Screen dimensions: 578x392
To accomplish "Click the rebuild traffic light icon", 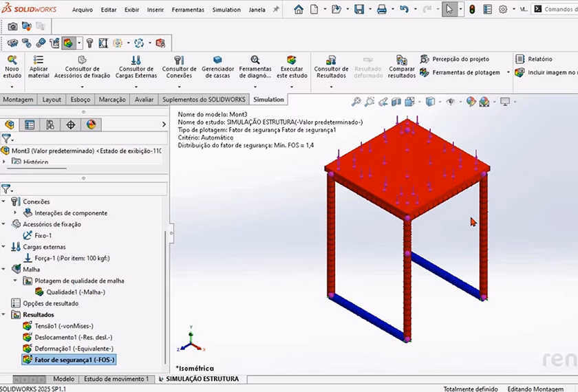I will (472, 10).
